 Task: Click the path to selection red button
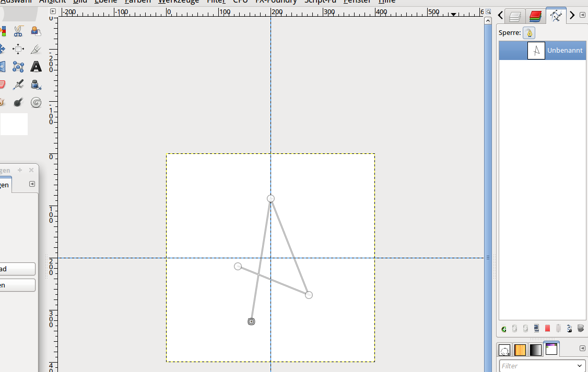coord(547,329)
